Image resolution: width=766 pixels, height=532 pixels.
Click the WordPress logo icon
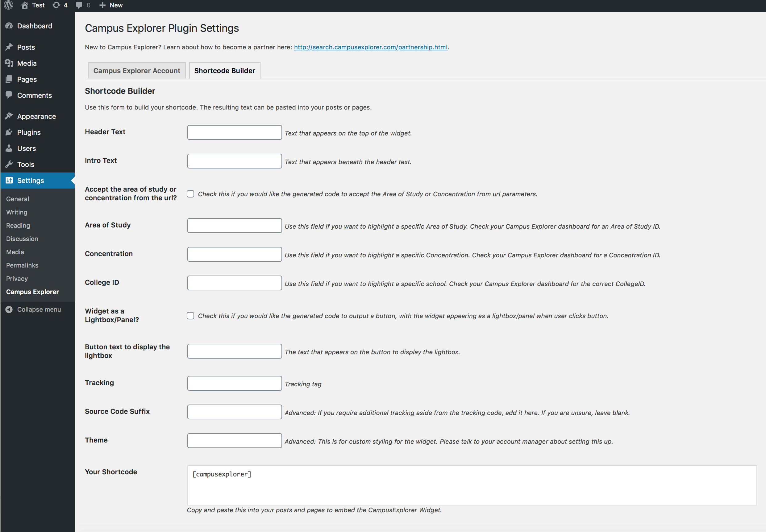tap(9, 5)
